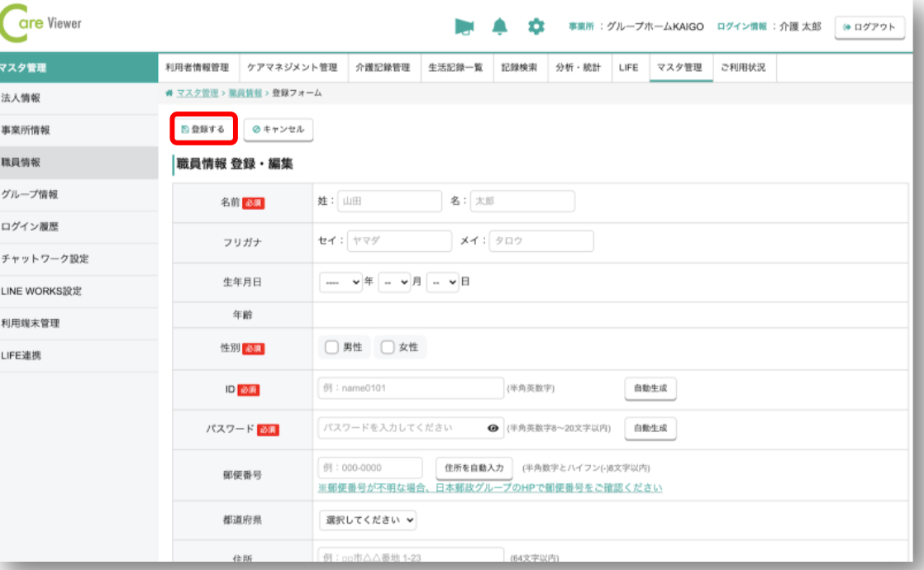
Task: Open the notification bell icon
Action: (x=499, y=27)
